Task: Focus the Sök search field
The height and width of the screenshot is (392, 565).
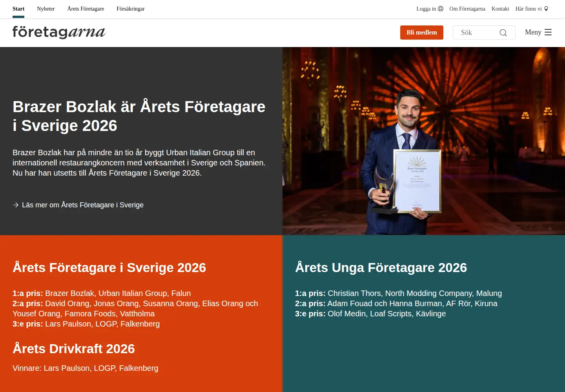Action: tap(484, 33)
